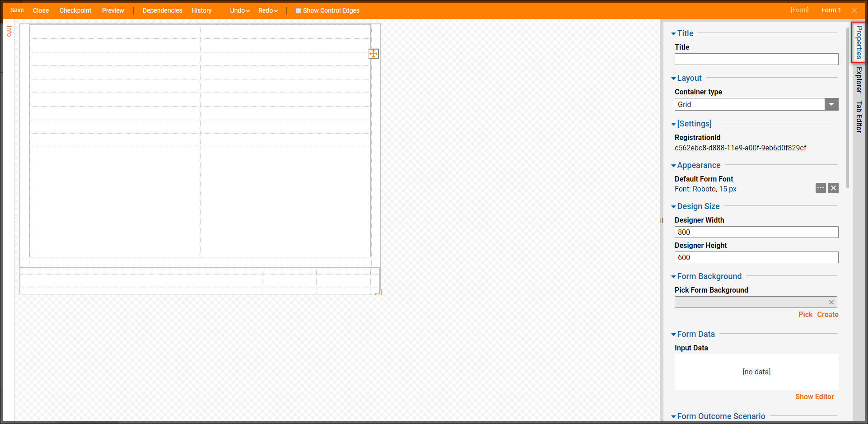Open the Info side panel
The width and height of the screenshot is (868, 424).
click(x=9, y=31)
